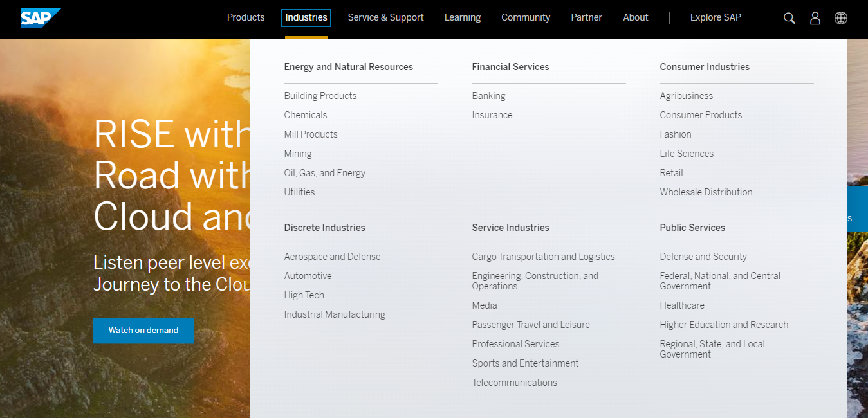Viewport: 868px width, 418px height.
Task: Go to Utilities industry
Action: tap(299, 192)
